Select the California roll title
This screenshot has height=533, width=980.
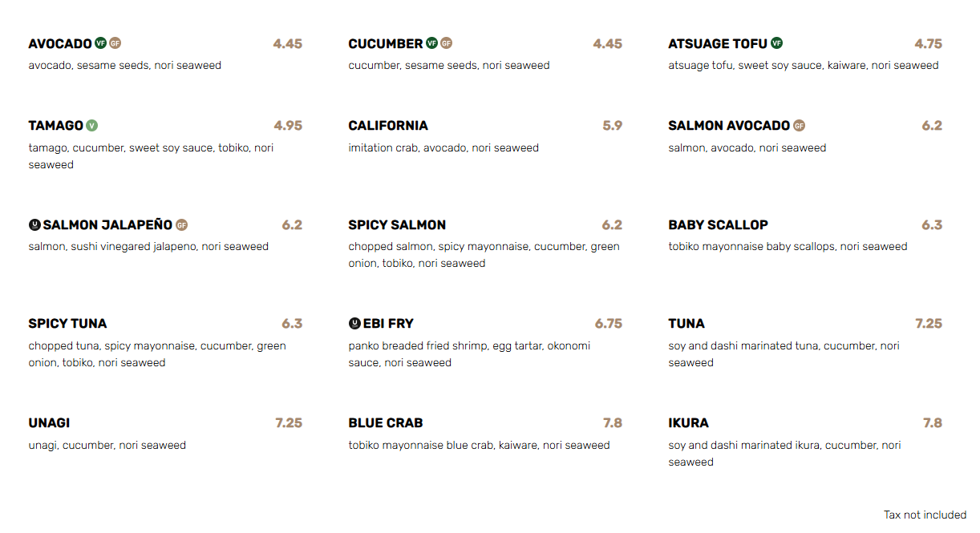[388, 126]
